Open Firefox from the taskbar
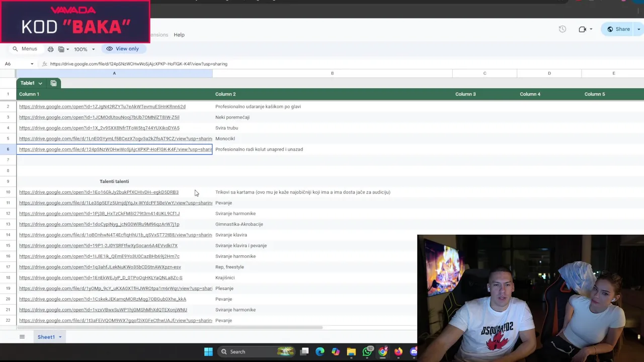 click(x=398, y=351)
